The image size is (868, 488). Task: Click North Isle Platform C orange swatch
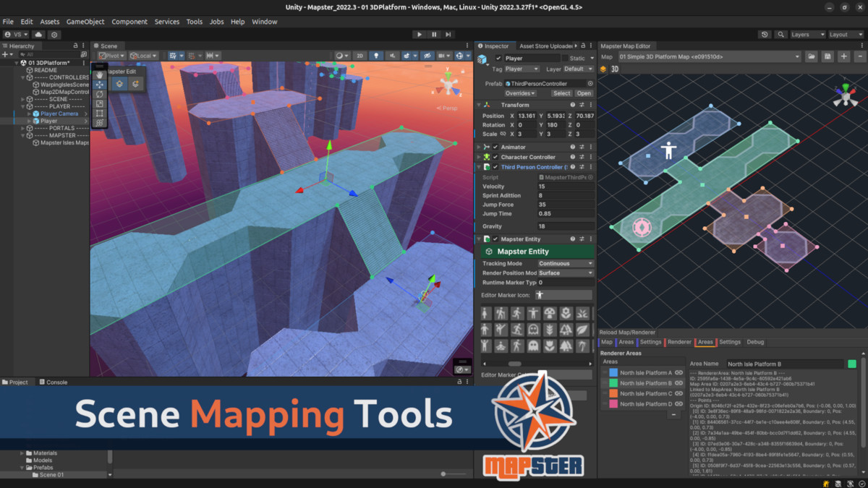(x=613, y=393)
